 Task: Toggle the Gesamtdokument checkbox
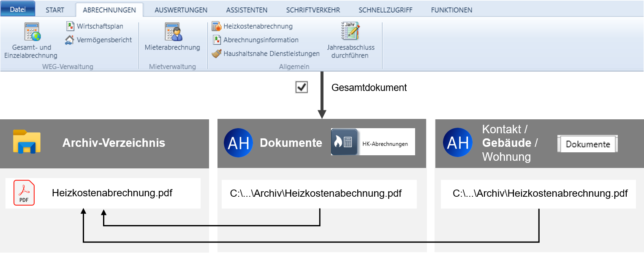point(302,87)
